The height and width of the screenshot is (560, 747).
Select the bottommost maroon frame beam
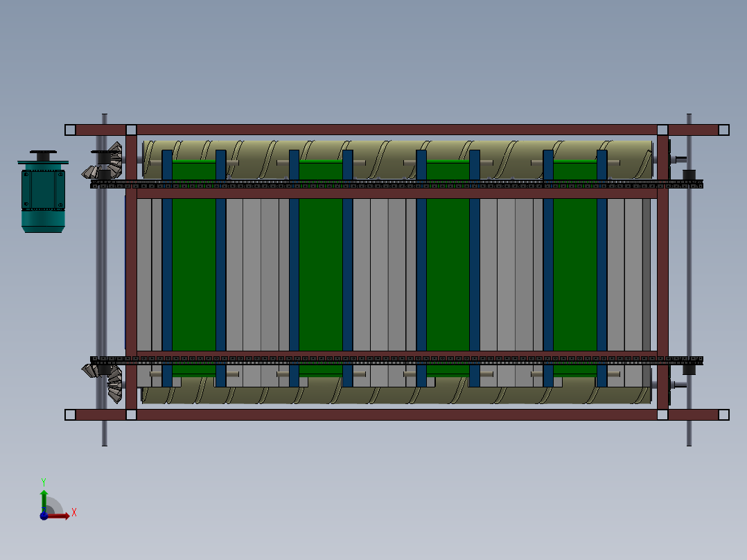click(x=397, y=414)
